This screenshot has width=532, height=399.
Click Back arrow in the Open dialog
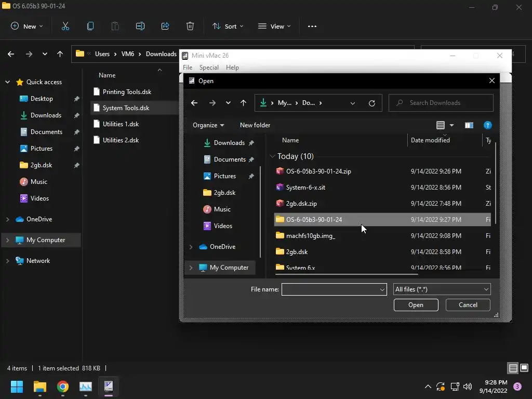pos(194,103)
